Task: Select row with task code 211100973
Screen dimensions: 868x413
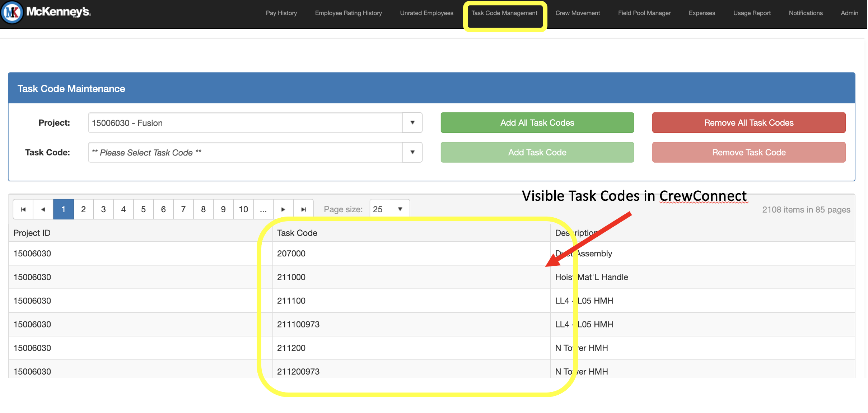Action: point(298,324)
